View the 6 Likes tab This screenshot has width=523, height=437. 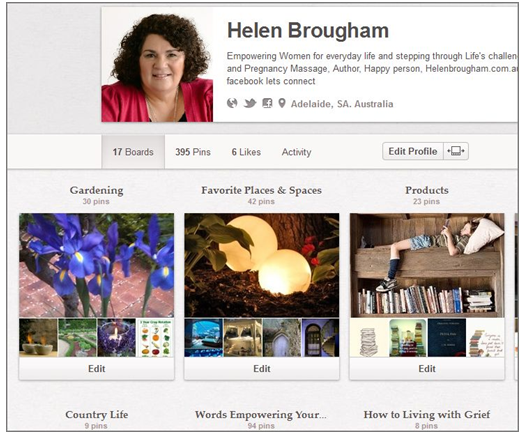(246, 152)
